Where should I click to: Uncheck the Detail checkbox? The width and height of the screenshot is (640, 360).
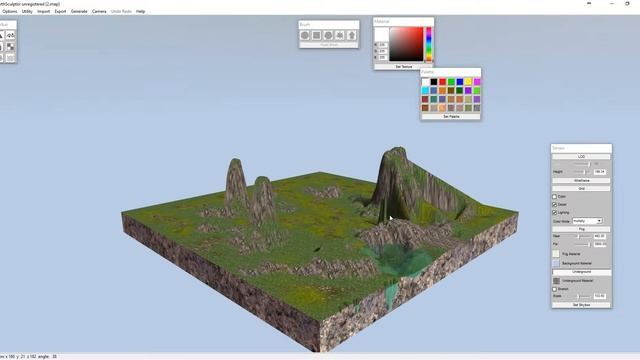pyautogui.click(x=555, y=204)
